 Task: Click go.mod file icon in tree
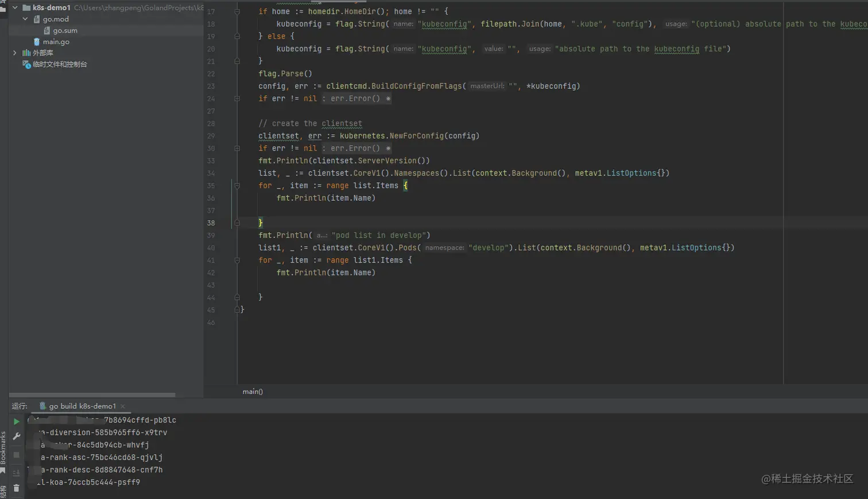[x=37, y=19]
